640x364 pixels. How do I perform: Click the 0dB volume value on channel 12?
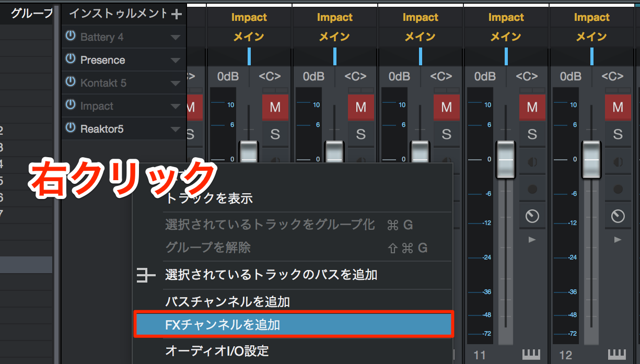click(570, 77)
